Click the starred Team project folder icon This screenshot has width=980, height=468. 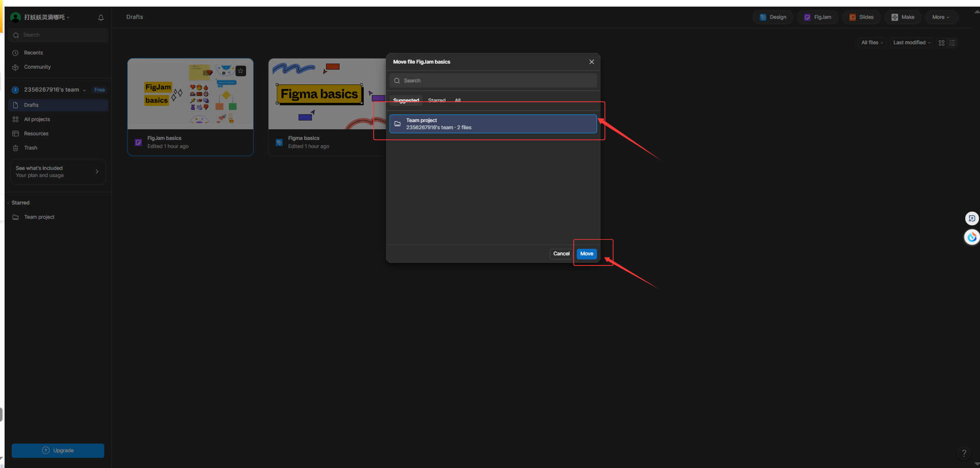[x=15, y=217]
